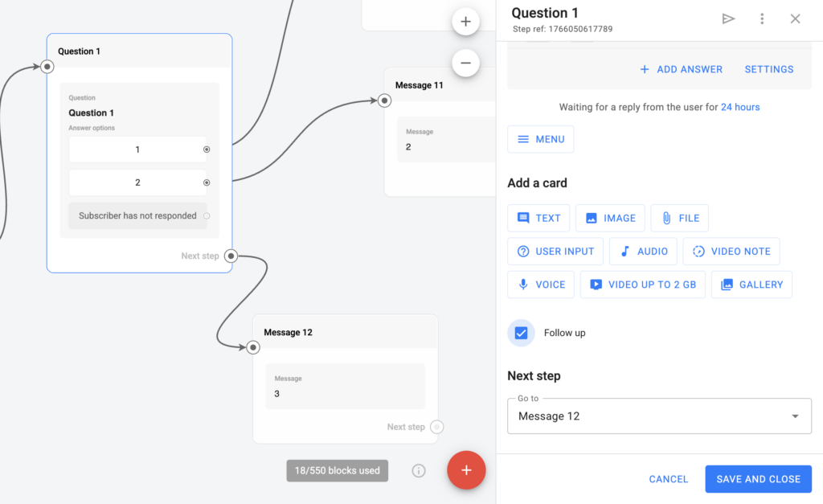Close the Question 1 settings panel
Viewport: 823px width, 504px height.
(795, 18)
